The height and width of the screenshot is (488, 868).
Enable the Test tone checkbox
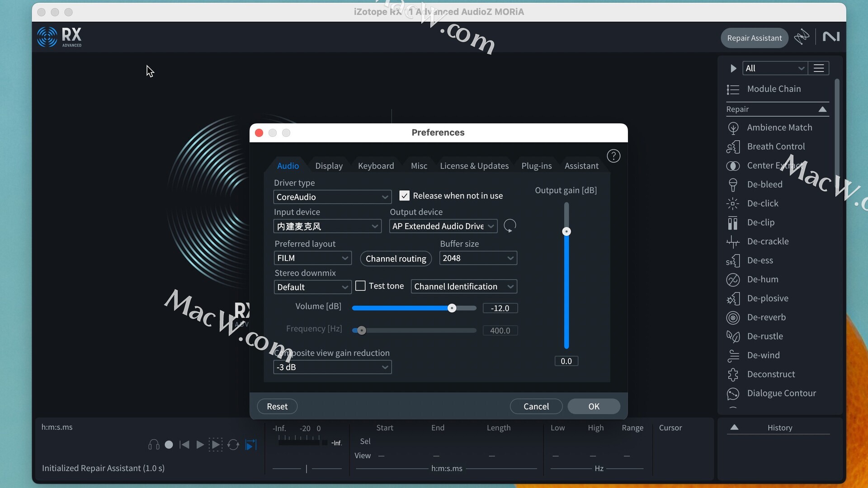point(360,286)
